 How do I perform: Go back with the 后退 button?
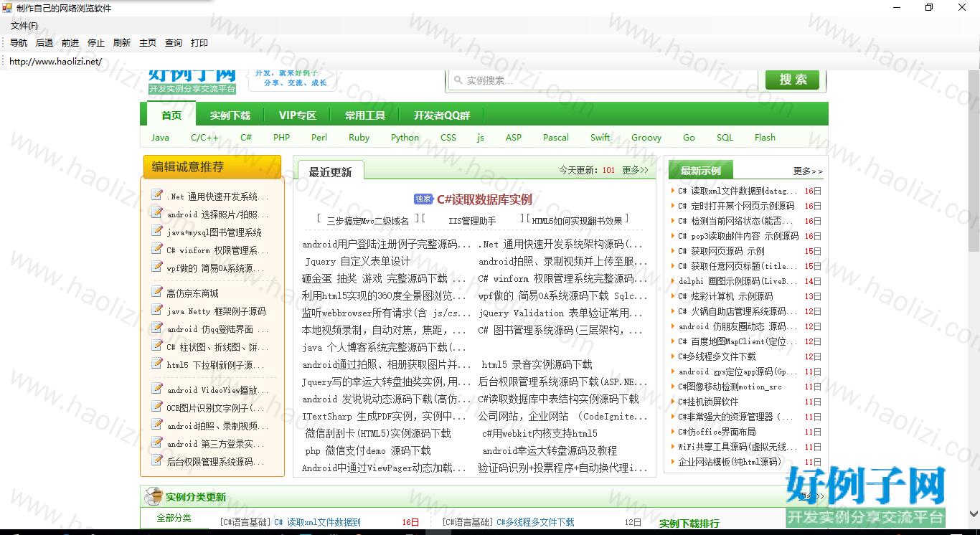pos(44,43)
